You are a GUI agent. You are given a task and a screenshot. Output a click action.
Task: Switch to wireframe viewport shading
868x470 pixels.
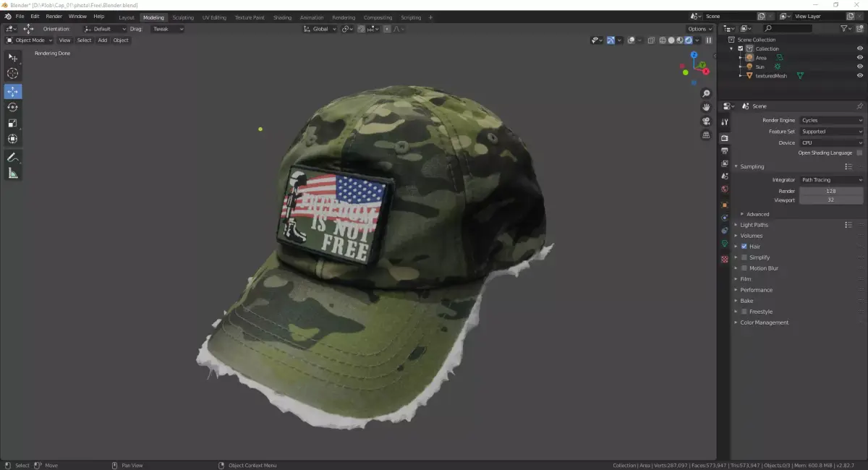(662, 40)
